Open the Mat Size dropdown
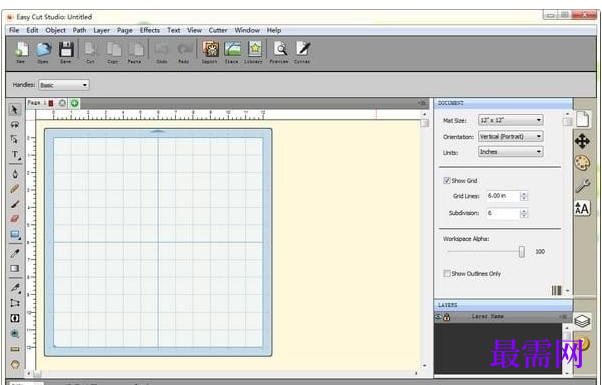 (510, 120)
